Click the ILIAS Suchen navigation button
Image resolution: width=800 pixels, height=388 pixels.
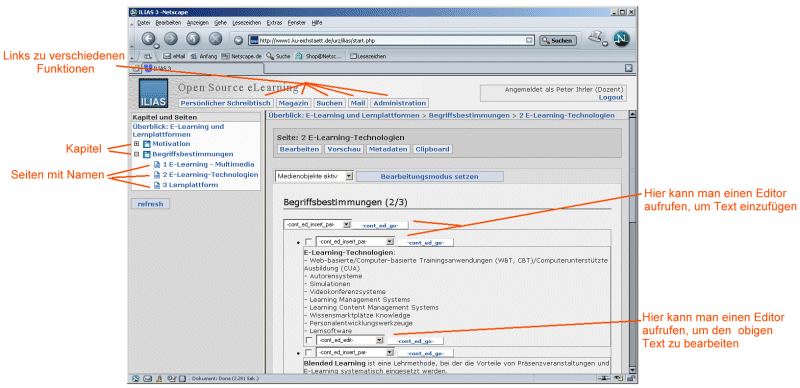click(x=330, y=103)
